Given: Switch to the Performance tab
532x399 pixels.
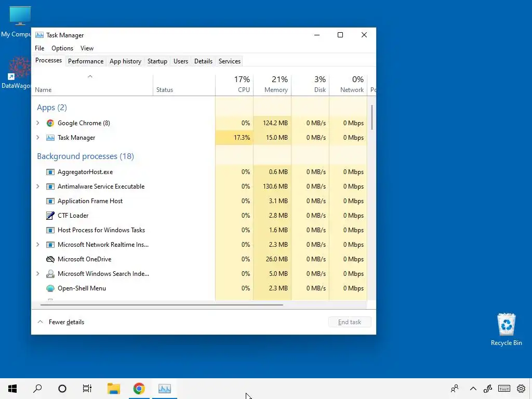Looking at the screenshot, I should pos(86,61).
